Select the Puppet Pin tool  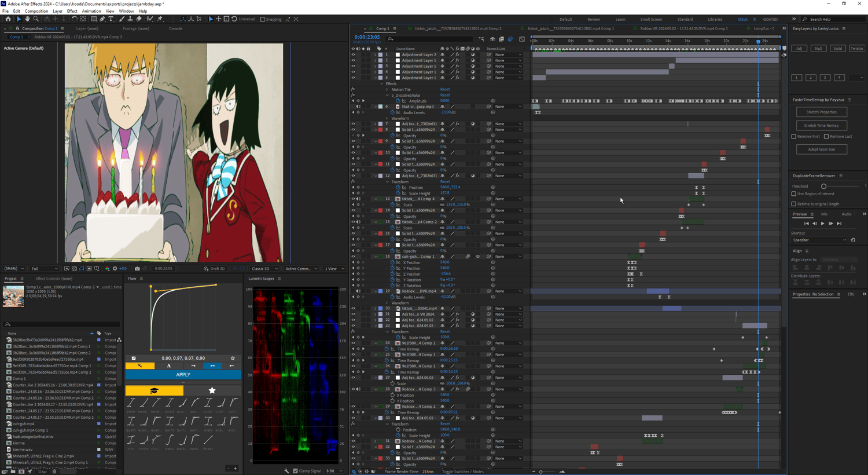coord(160,19)
